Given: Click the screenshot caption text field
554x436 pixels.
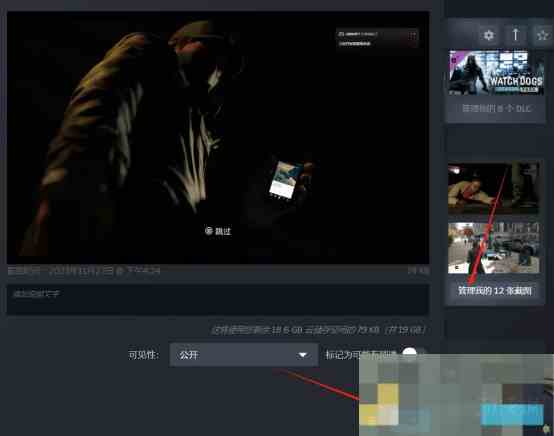Looking at the screenshot, I should coord(218,299).
